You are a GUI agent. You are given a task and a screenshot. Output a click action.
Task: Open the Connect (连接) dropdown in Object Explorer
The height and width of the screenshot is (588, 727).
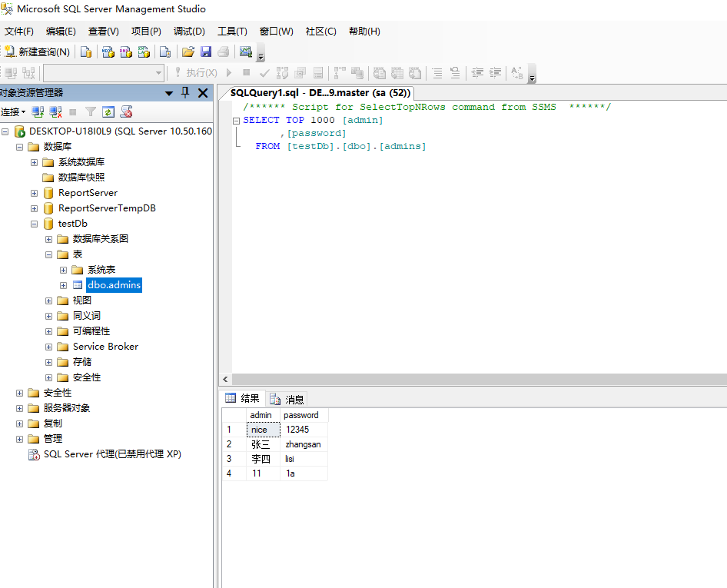(13, 111)
